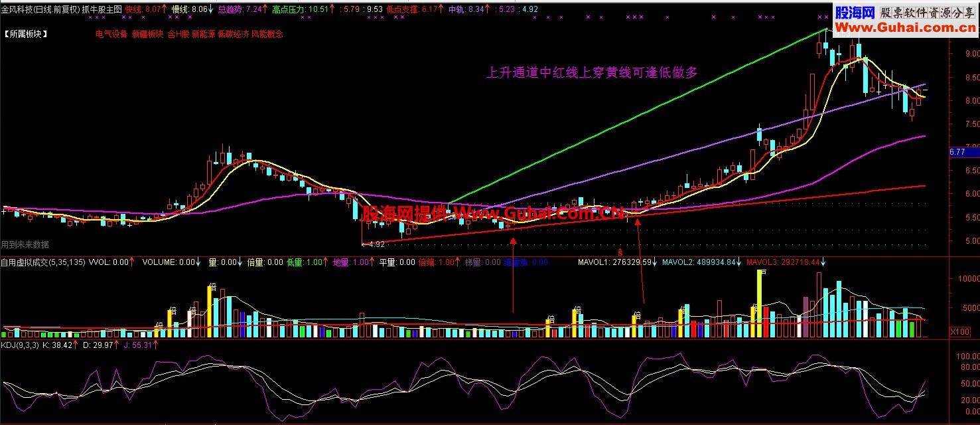
Task: Open the 含H股 sector tag
Action: 178,34
